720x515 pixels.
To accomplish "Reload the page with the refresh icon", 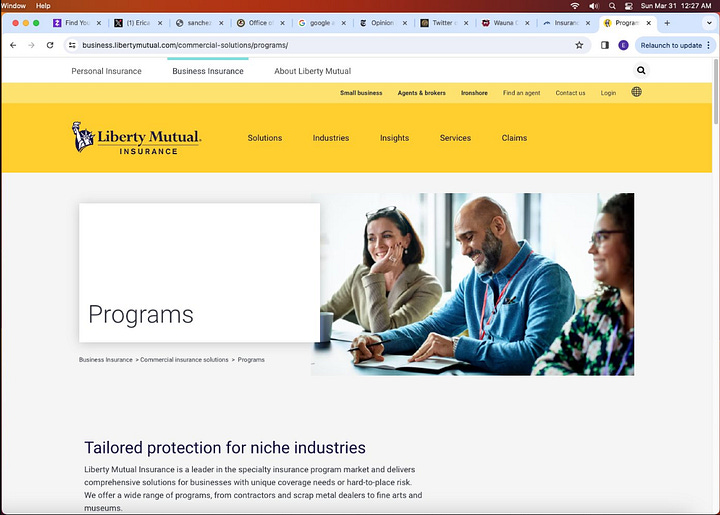I will click(x=50, y=45).
